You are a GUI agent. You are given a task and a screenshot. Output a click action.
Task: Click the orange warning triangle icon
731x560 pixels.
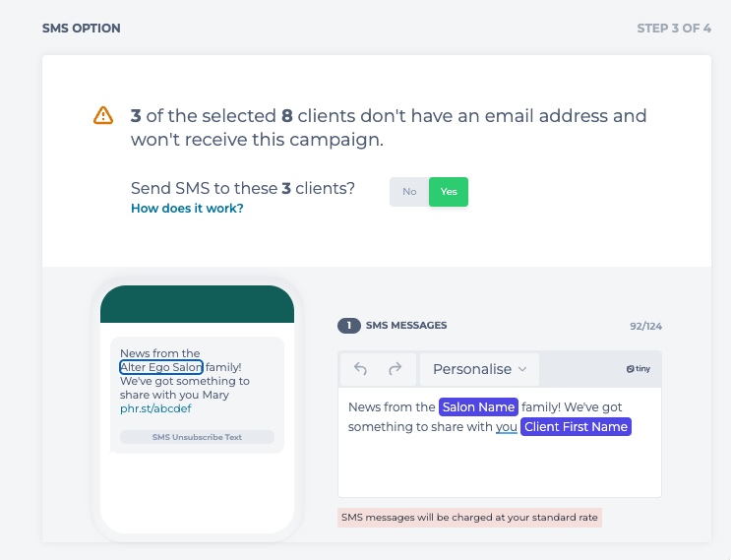(103, 116)
